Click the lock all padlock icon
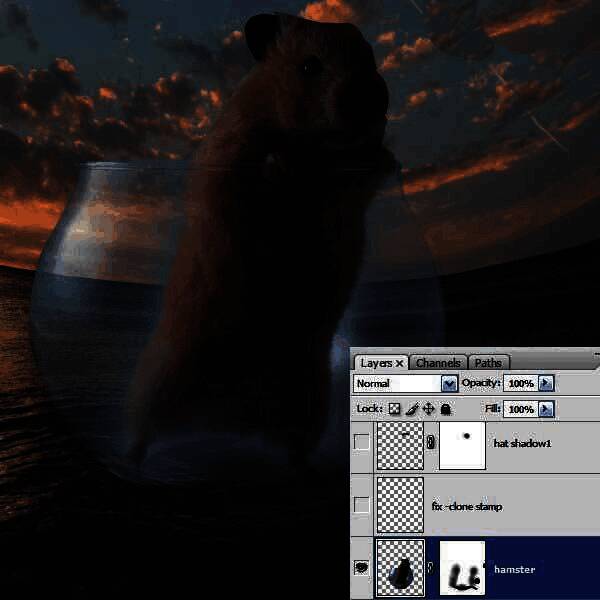The width and height of the screenshot is (600, 600). (x=445, y=409)
